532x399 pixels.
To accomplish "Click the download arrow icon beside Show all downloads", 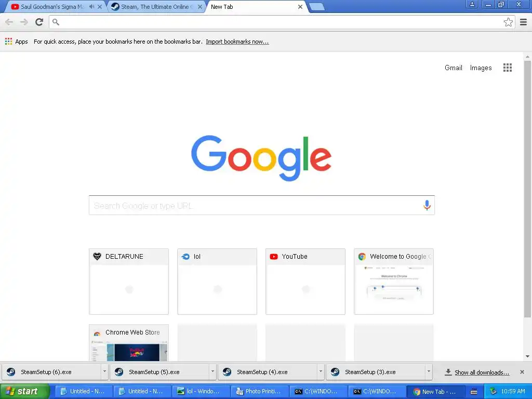I will click(x=448, y=372).
